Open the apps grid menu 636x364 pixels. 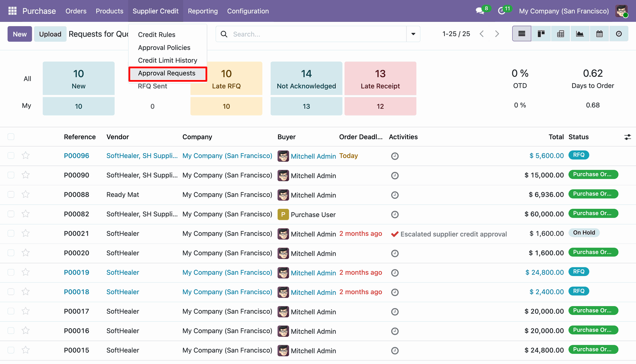point(12,11)
